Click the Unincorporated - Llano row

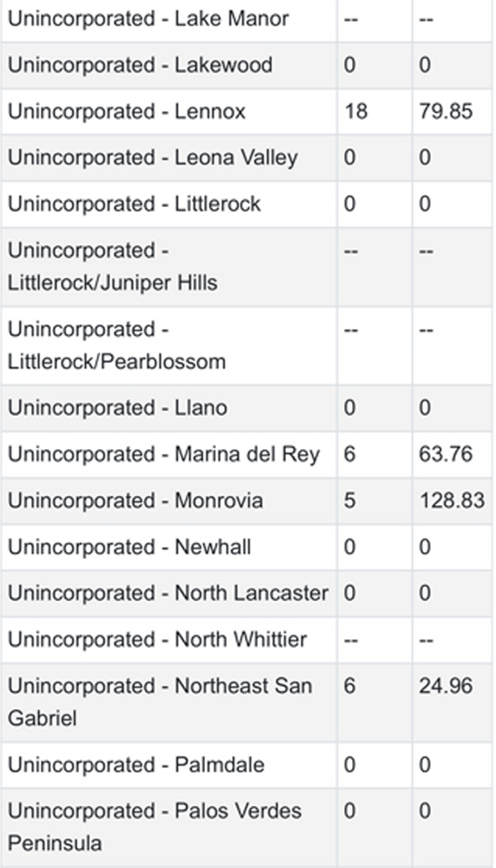coord(117,408)
